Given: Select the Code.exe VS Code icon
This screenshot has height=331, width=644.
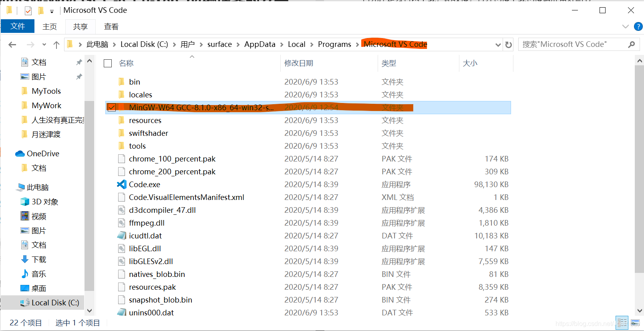Looking at the screenshot, I should point(122,184).
